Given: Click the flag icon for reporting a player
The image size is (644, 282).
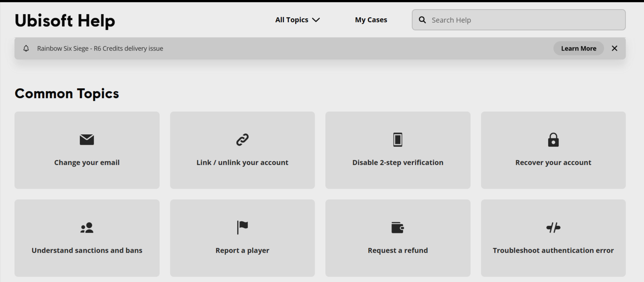Looking at the screenshot, I should click(x=242, y=227).
